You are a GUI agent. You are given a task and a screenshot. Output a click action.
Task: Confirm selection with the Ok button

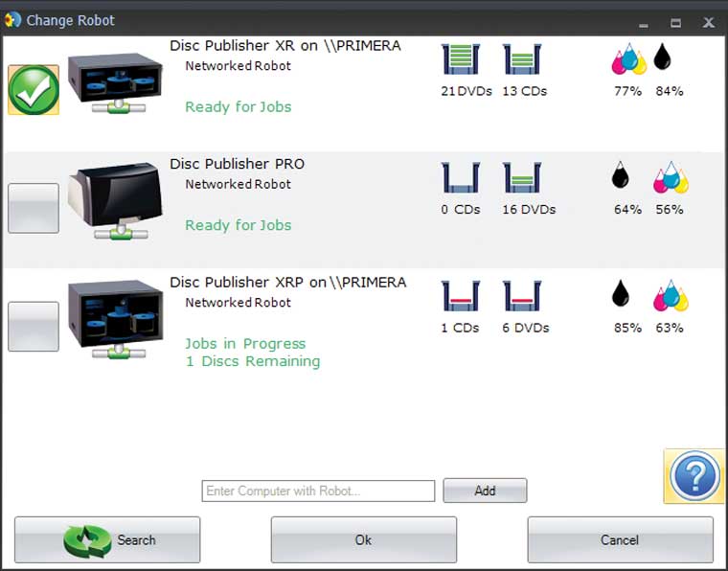tap(364, 539)
